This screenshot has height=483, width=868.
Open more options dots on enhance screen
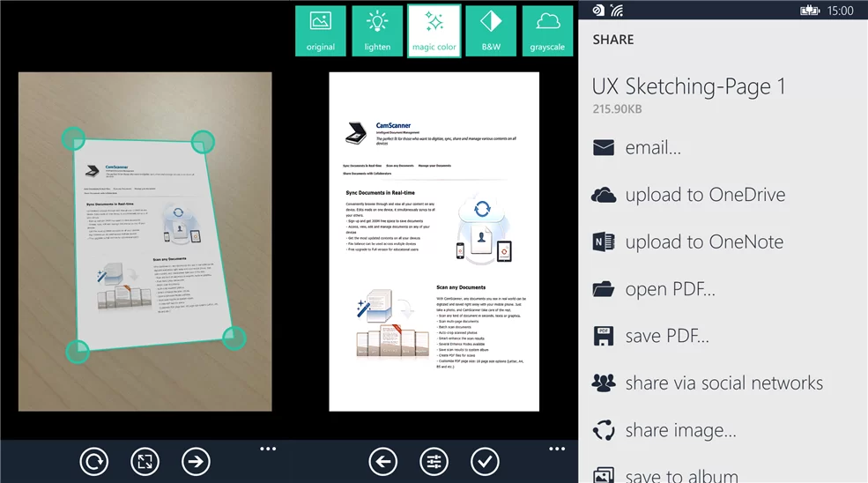tap(557, 449)
